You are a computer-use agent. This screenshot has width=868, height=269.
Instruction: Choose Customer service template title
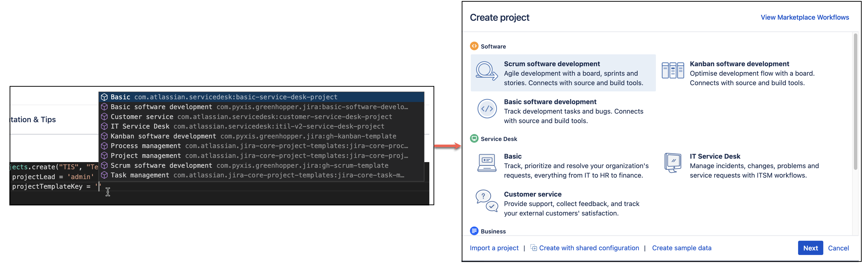[532, 194]
